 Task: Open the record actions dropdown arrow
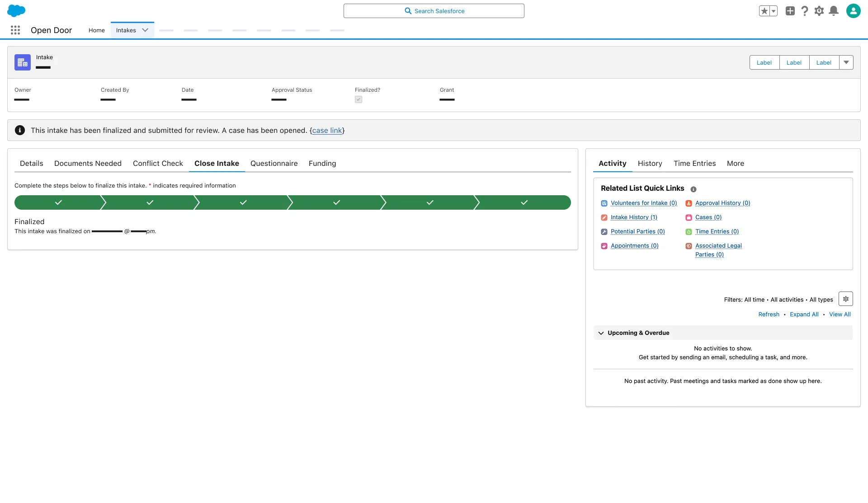tap(846, 62)
